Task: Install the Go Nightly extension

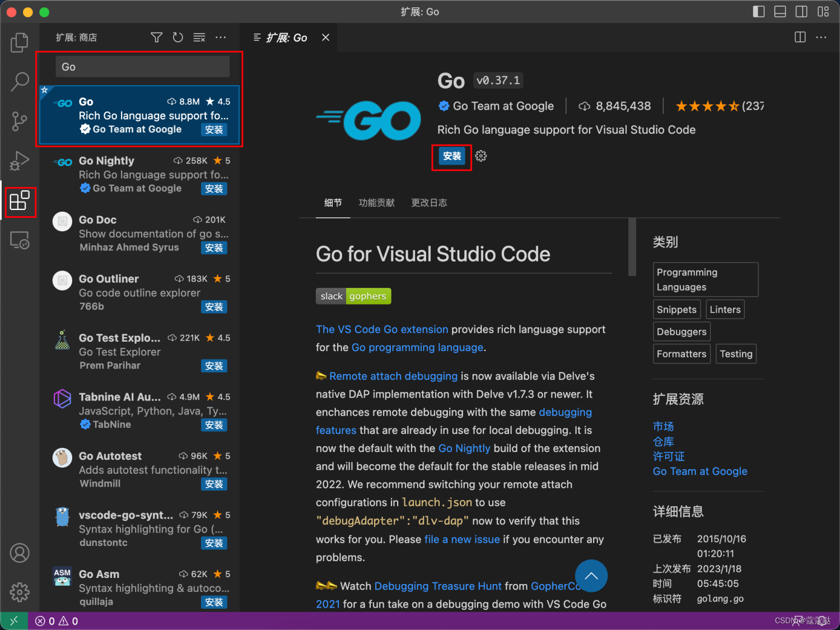Action: pos(214,189)
